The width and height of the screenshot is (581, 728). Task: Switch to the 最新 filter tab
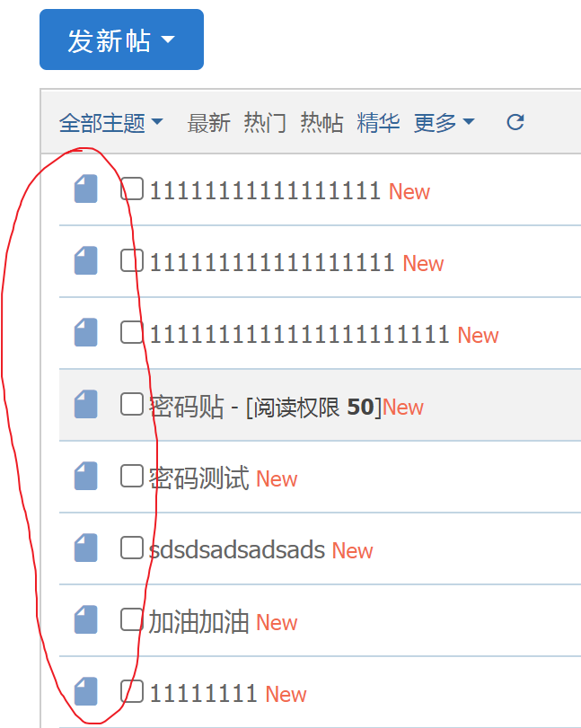click(208, 123)
